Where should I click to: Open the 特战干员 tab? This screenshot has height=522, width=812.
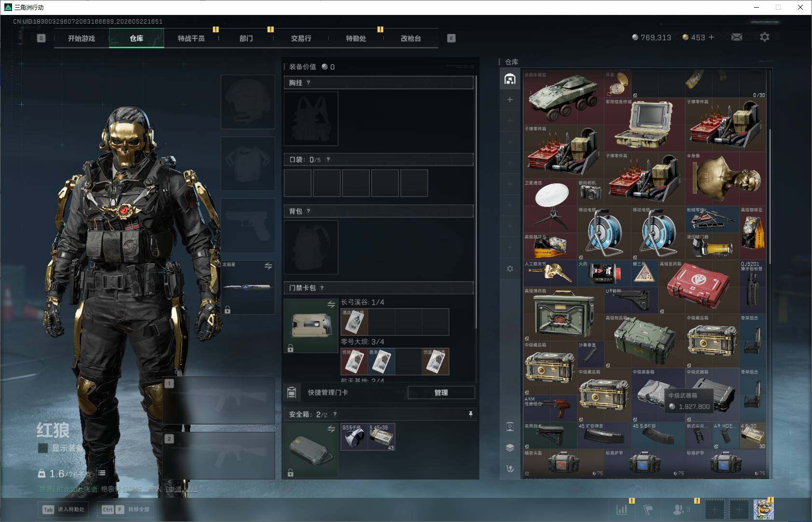[x=191, y=38]
